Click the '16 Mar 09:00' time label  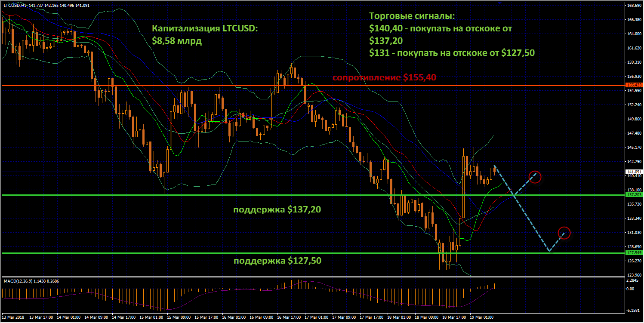[261, 317]
